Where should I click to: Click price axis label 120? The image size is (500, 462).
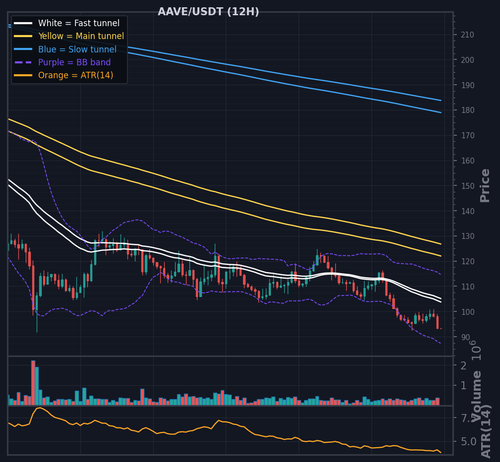click(x=467, y=261)
